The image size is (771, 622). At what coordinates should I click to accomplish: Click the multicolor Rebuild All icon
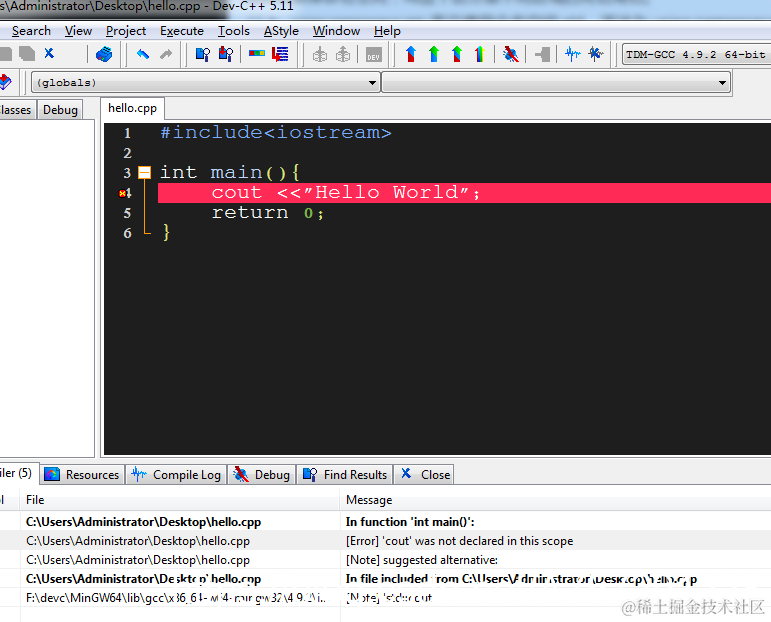point(479,54)
